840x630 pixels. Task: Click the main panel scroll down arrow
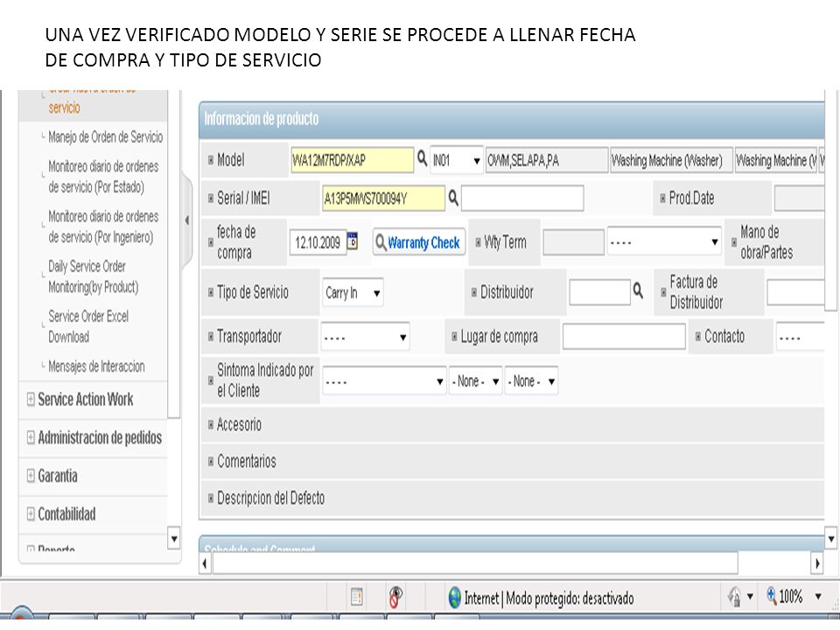tap(831, 538)
